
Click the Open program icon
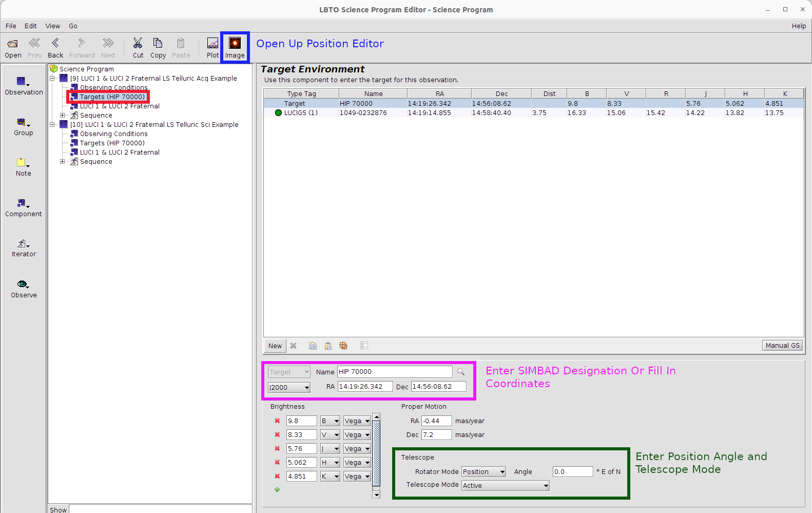point(13,44)
